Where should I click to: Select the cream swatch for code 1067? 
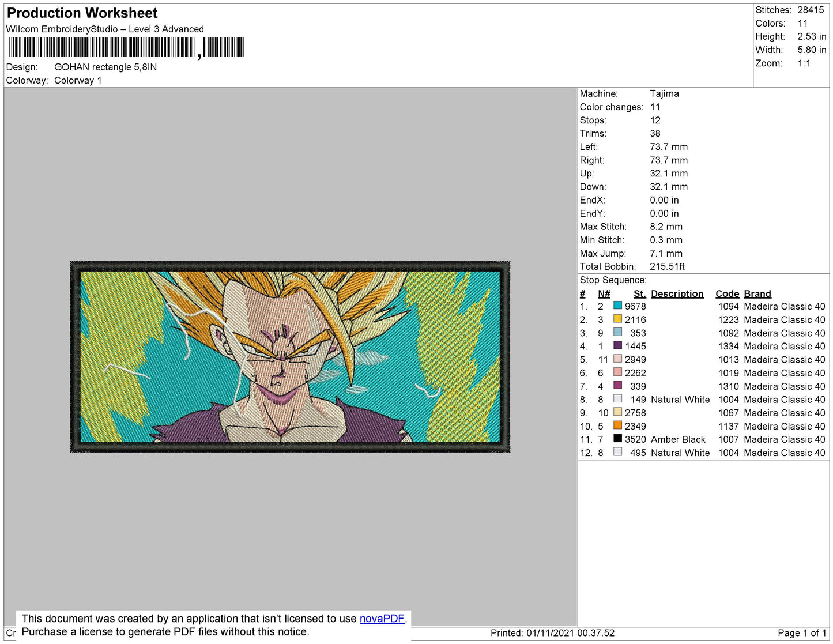click(617, 412)
